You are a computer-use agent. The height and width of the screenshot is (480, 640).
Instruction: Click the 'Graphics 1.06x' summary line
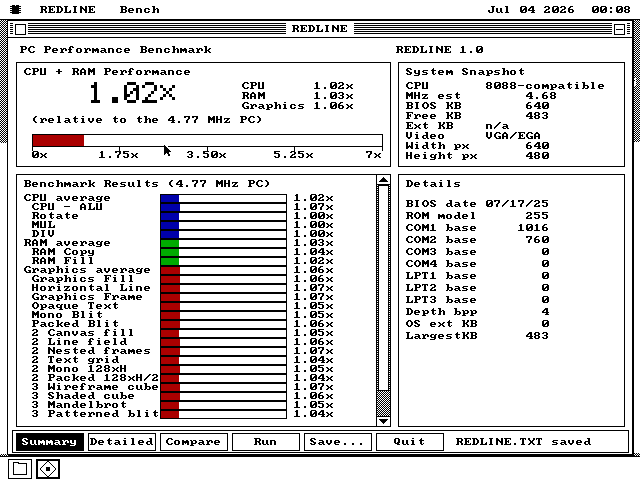tap(298, 106)
